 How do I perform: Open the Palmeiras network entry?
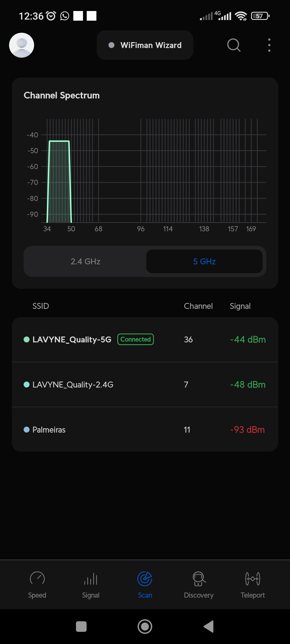[x=49, y=430]
